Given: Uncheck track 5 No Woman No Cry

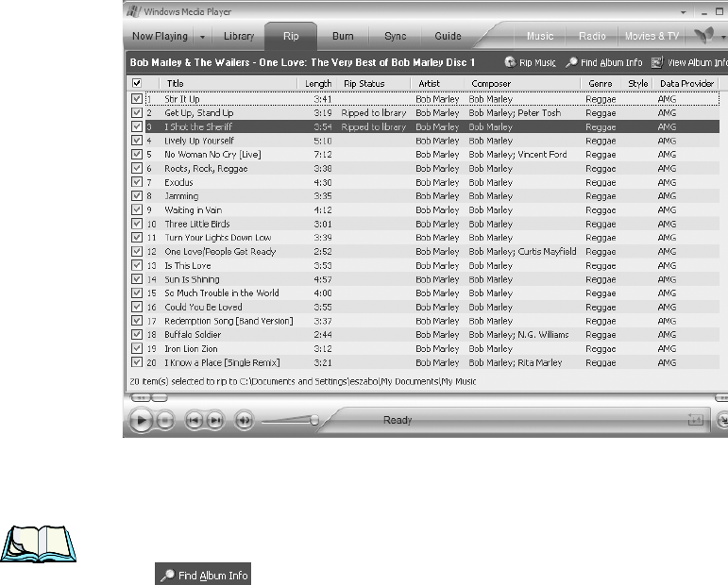Looking at the screenshot, I should (137, 154).
